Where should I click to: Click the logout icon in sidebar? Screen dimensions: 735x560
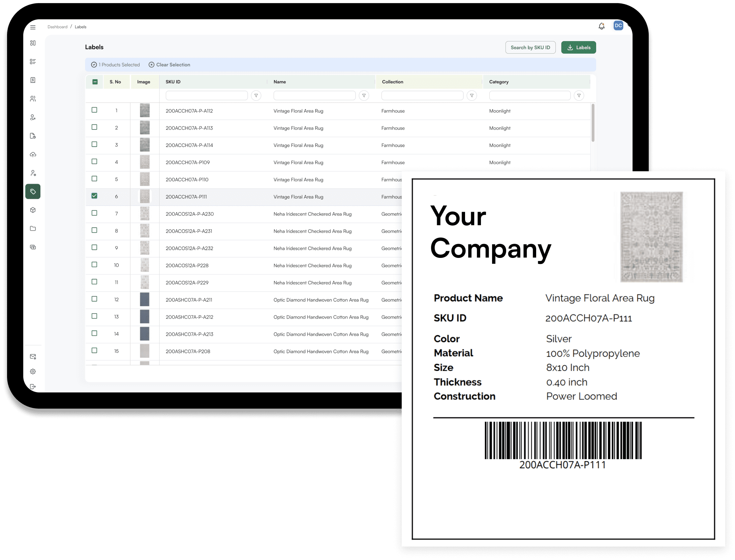click(33, 387)
